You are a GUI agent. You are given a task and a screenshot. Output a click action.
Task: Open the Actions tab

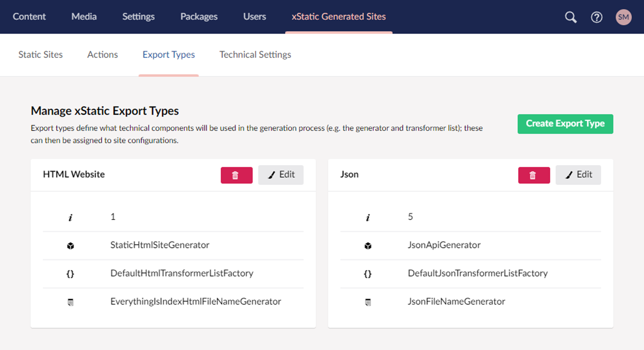(x=103, y=55)
